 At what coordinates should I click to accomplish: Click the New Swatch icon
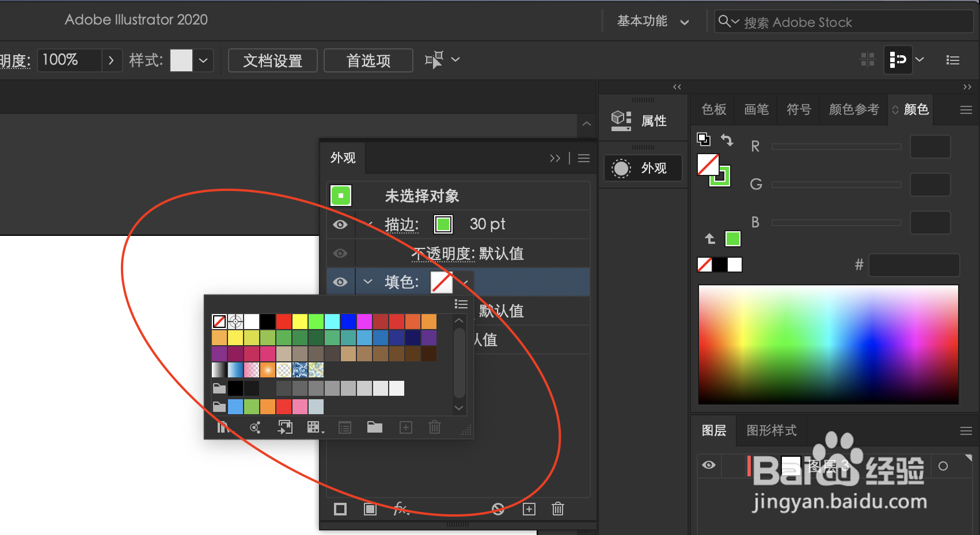[x=405, y=427]
